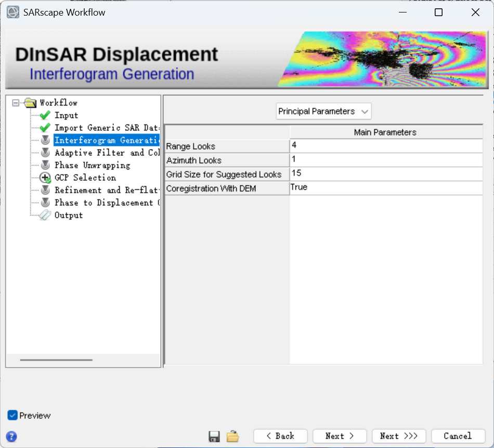Edit the Azimuth Looks value field
Viewport: 494px width, 448px height.
(x=386, y=160)
